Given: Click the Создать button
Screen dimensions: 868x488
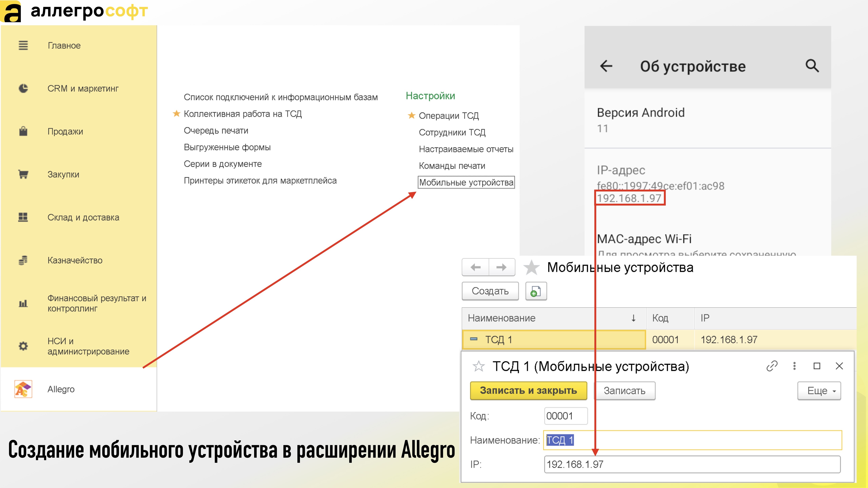Looking at the screenshot, I should click(490, 291).
